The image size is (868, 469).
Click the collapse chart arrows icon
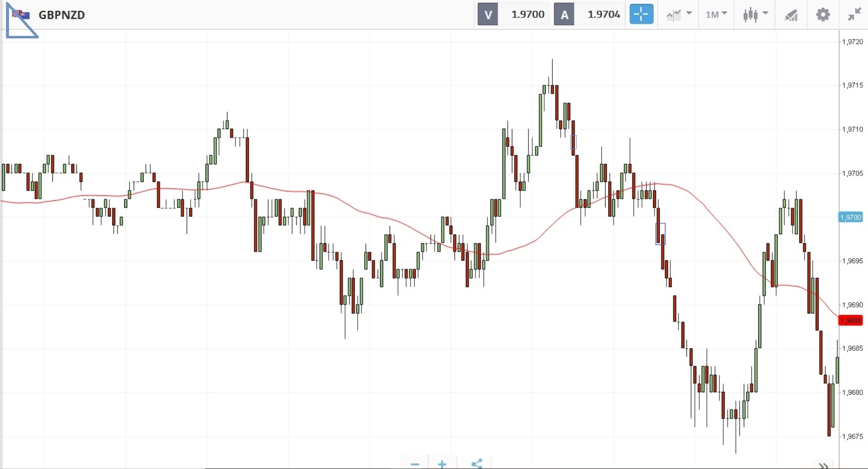pyautogui.click(x=854, y=14)
